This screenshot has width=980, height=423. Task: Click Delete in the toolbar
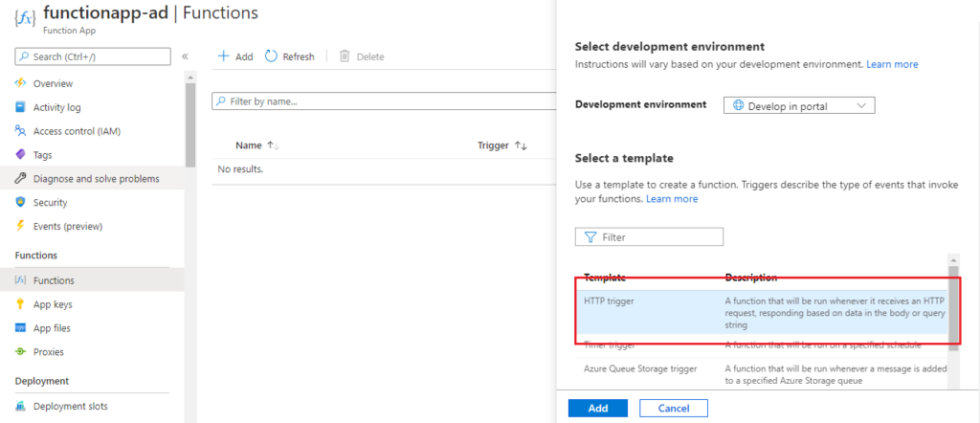(x=361, y=56)
